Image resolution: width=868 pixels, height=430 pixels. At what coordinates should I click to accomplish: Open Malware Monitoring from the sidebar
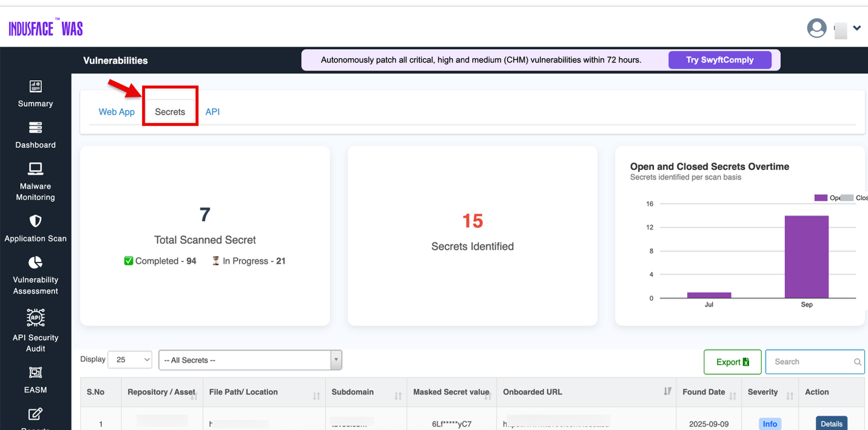(35, 176)
